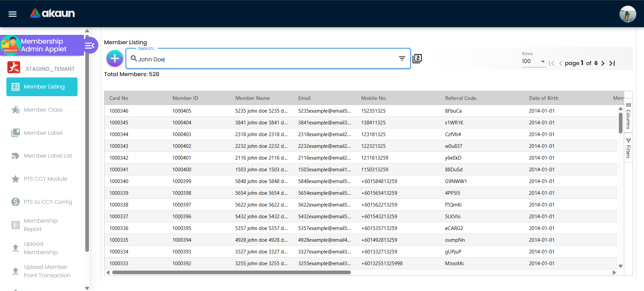Click the Member Label List icon
The width and height of the screenshot is (644, 291).
[15, 156]
